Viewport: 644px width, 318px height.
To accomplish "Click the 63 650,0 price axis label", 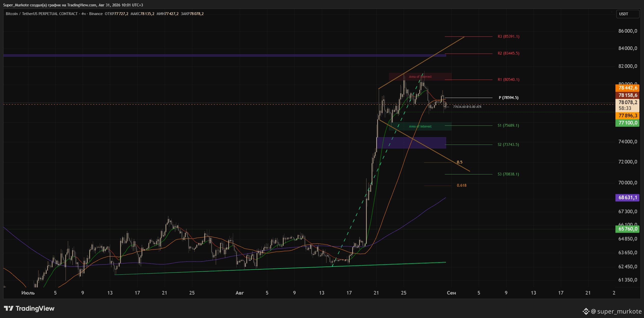I will pyautogui.click(x=628, y=253).
